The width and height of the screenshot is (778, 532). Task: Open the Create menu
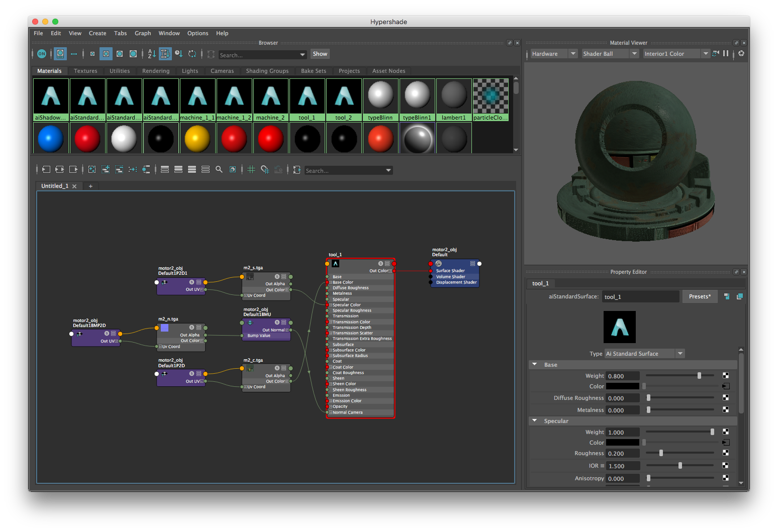click(98, 33)
